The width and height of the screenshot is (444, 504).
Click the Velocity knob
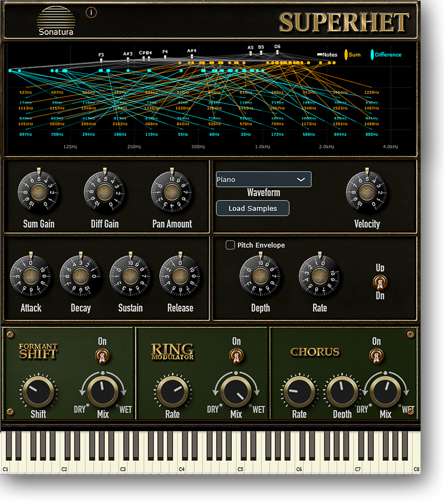pyautogui.click(x=367, y=192)
